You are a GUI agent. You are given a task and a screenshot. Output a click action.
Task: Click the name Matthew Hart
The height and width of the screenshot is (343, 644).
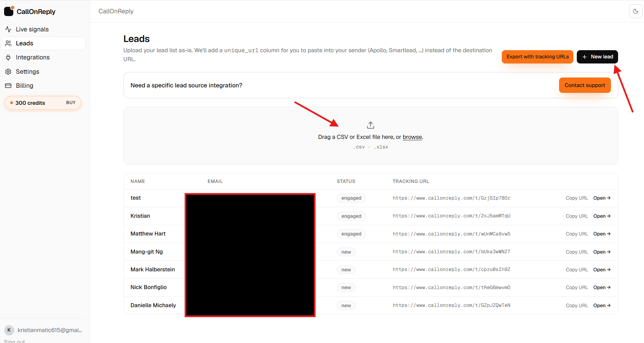pyautogui.click(x=148, y=234)
